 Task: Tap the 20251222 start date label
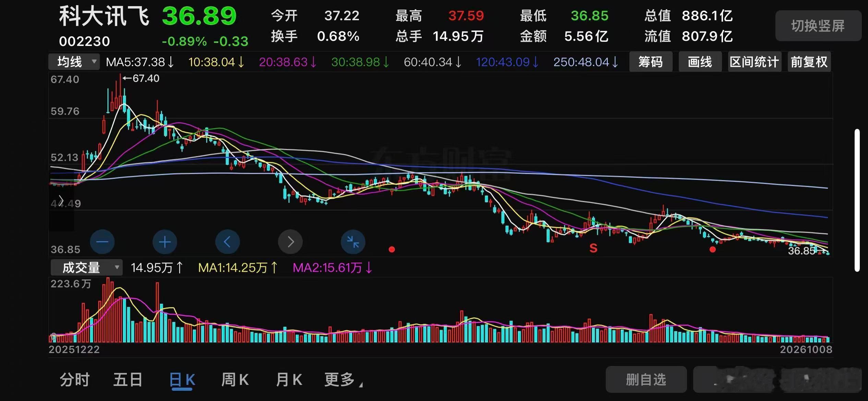click(74, 350)
